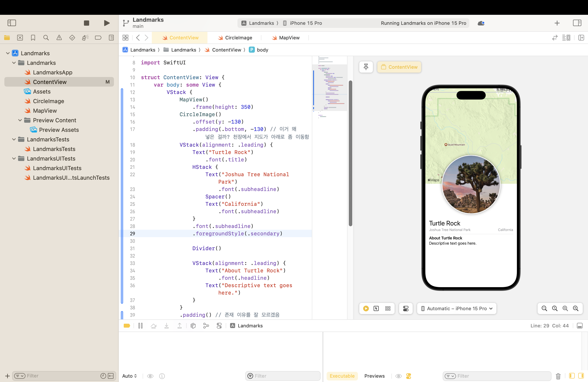588x382 pixels.
Task: Click the ContentView preview label button
Action: click(399, 67)
